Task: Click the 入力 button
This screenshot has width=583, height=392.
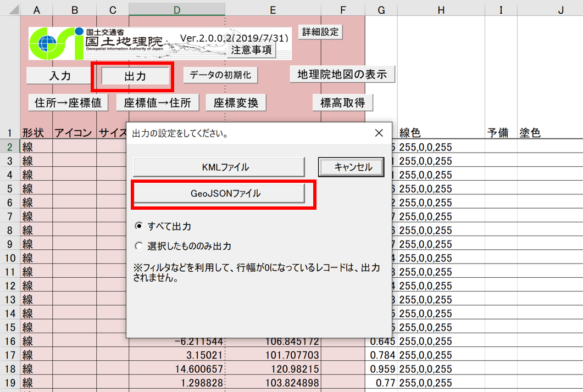Action: coord(60,76)
